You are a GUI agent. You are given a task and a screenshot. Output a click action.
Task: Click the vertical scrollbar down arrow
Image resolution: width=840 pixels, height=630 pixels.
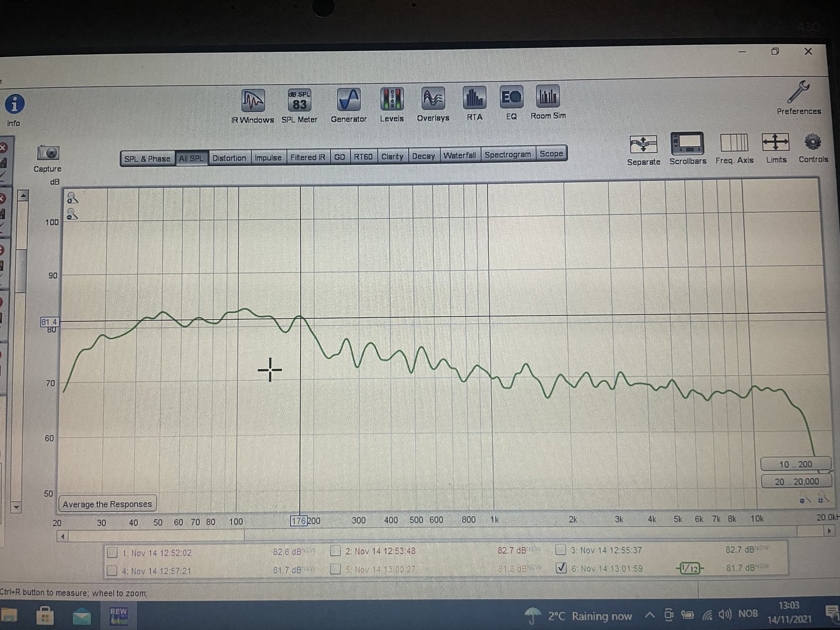[x=16, y=508]
